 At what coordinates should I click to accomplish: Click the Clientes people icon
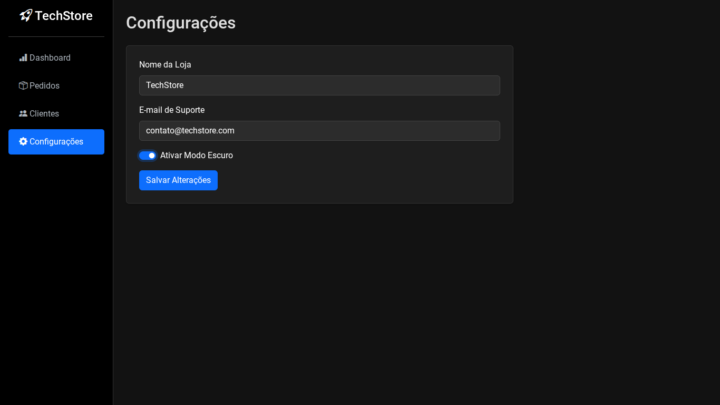23,114
